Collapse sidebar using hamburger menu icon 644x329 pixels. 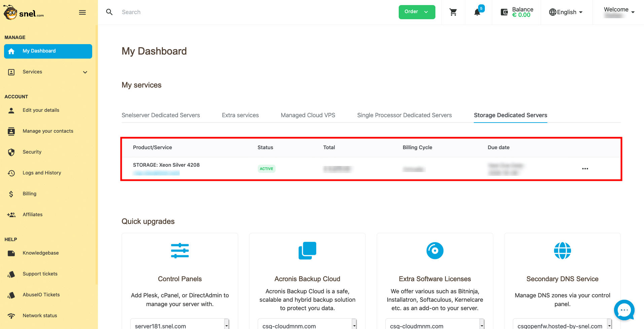82,12
